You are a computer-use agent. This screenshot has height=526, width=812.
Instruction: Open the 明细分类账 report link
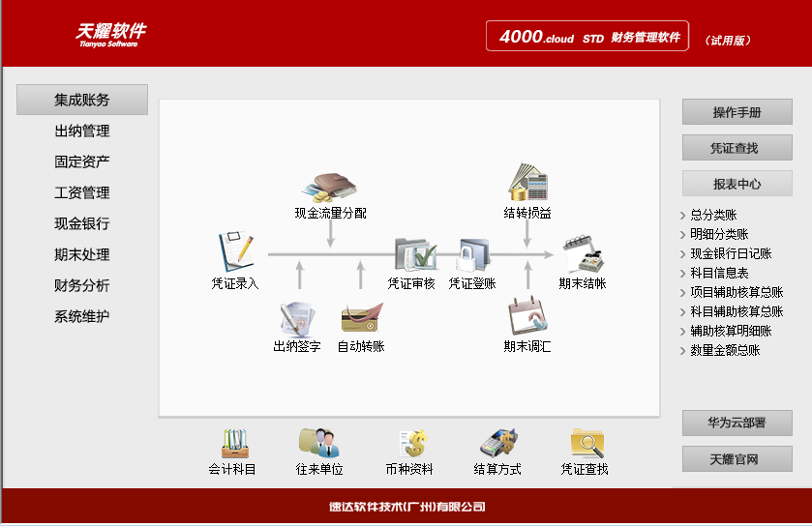719,234
